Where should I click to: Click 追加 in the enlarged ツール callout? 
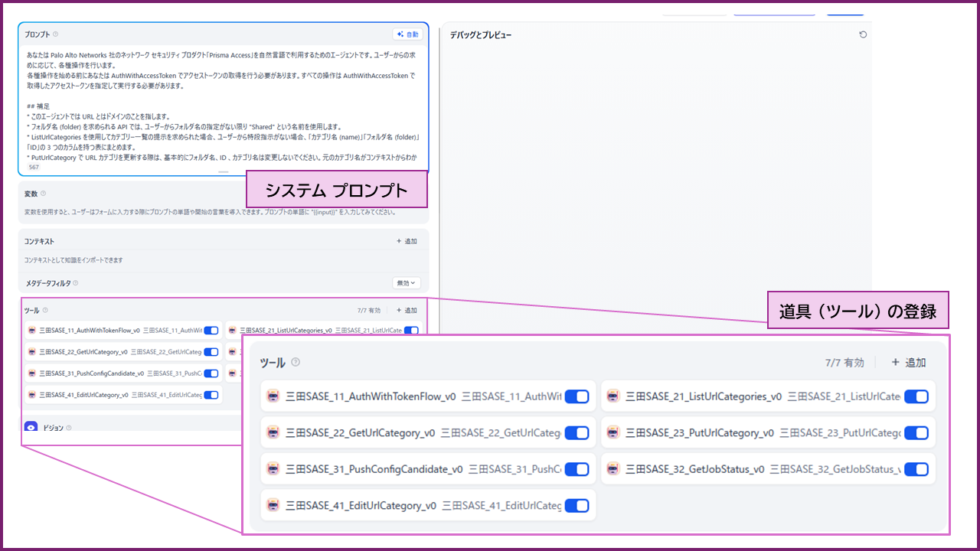click(909, 363)
